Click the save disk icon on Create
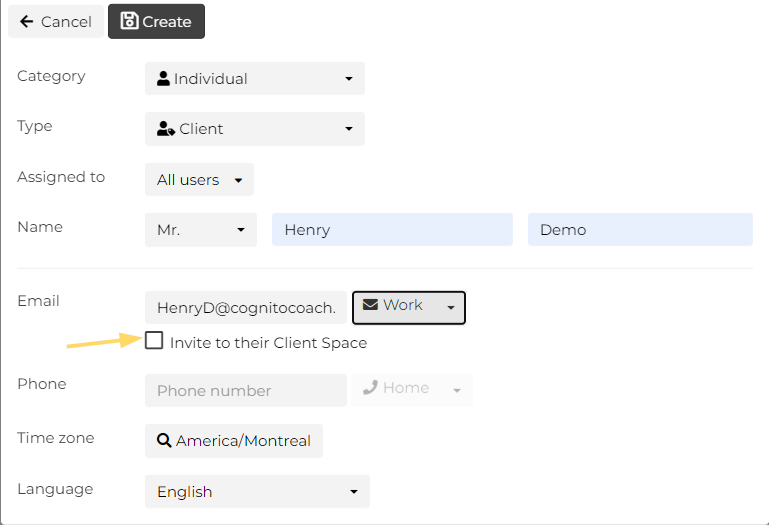The height and width of the screenshot is (525, 769). click(x=129, y=21)
